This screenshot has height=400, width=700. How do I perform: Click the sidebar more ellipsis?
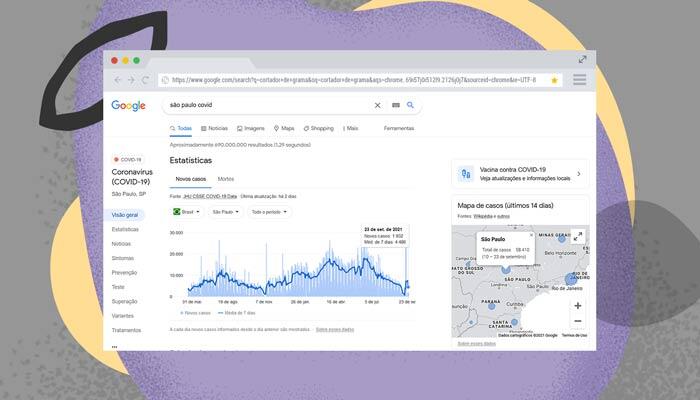tap(114, 346)
